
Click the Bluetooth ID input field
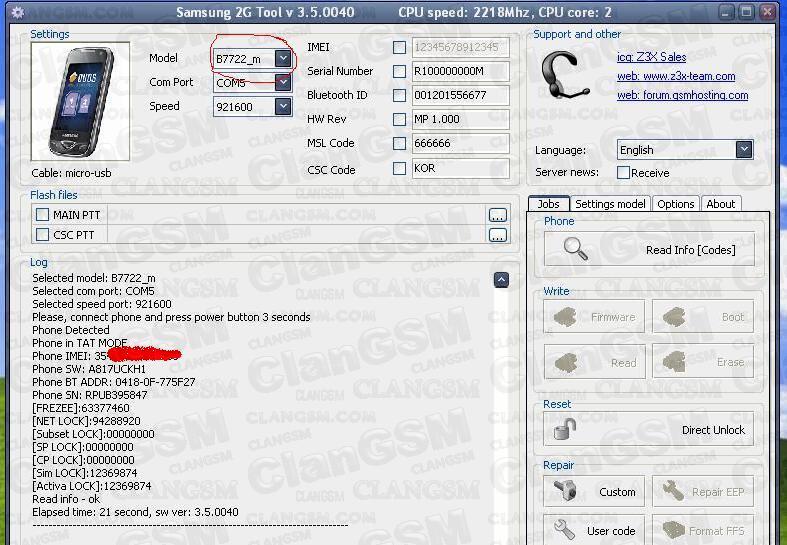[x=460, y=95]
